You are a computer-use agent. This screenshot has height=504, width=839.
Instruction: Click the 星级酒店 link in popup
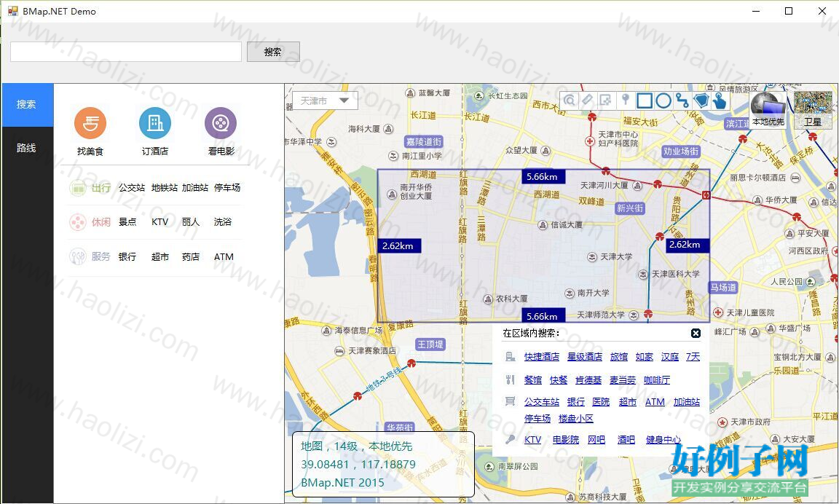pos(584,357)
